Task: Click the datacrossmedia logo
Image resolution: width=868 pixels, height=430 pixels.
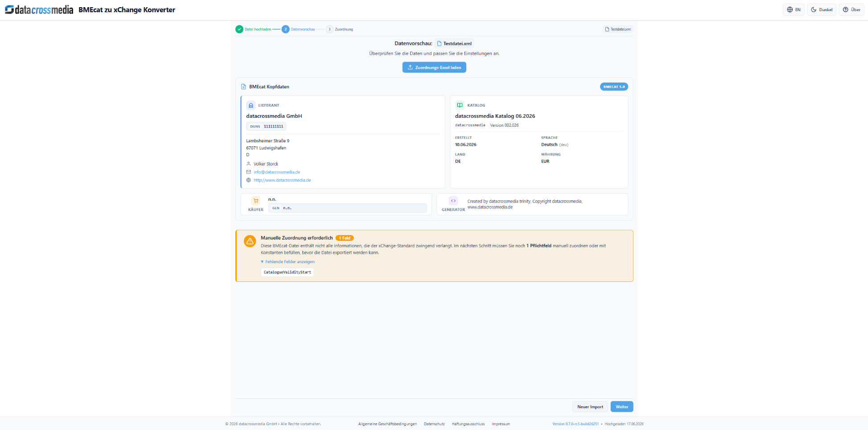Action: point(39,10)
